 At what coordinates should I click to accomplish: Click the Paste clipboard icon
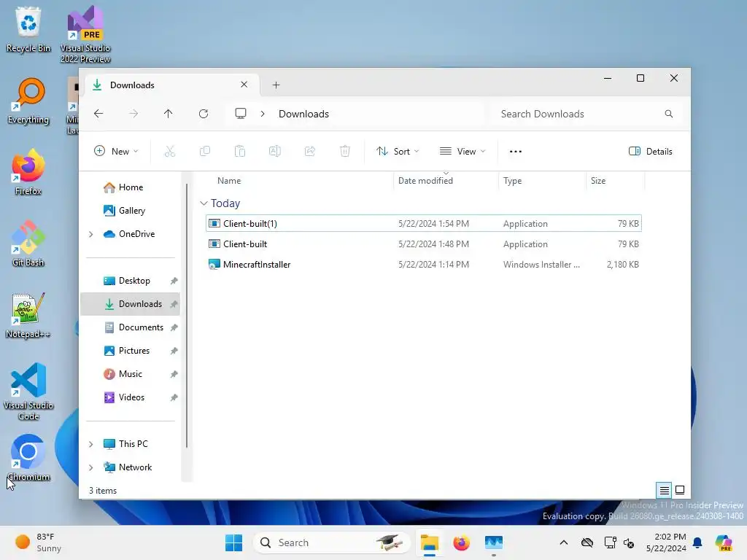click(239, 152)
